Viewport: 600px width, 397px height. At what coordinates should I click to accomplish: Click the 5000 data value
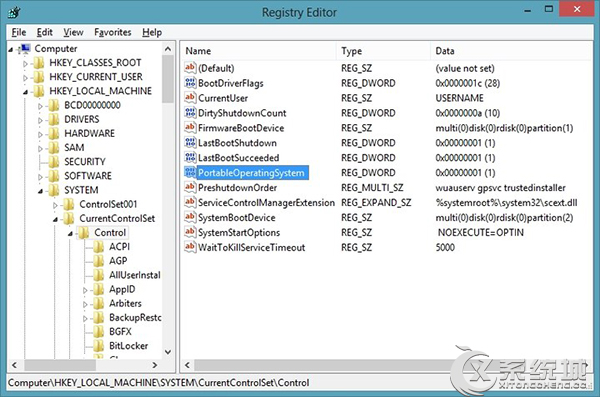[445, 248]
